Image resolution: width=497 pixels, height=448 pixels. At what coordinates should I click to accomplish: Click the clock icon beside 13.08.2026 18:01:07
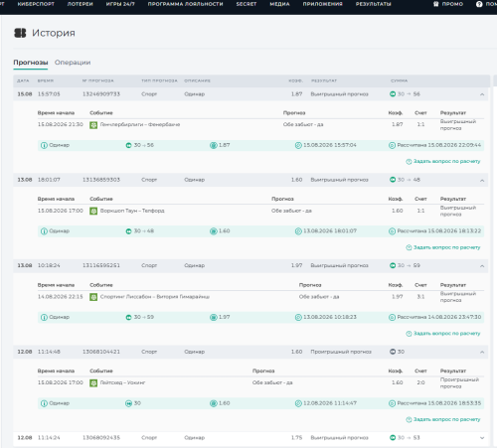click(x=298, y=231)
